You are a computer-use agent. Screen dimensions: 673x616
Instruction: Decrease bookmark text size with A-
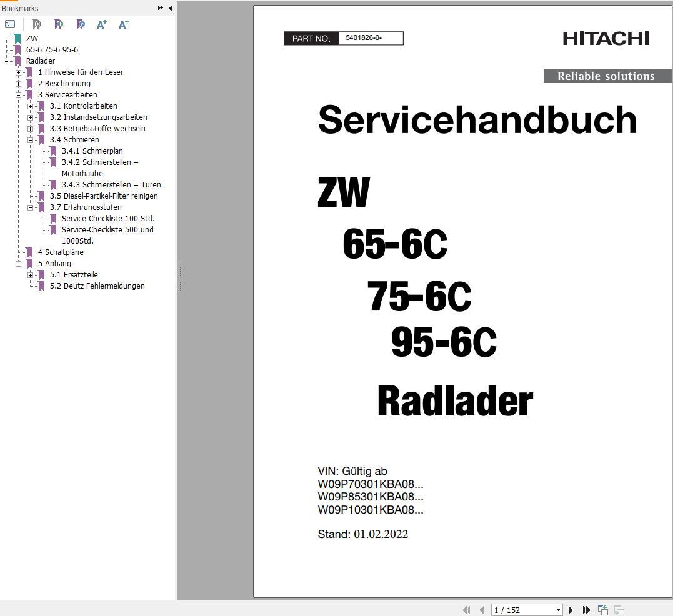pos(123,24)
